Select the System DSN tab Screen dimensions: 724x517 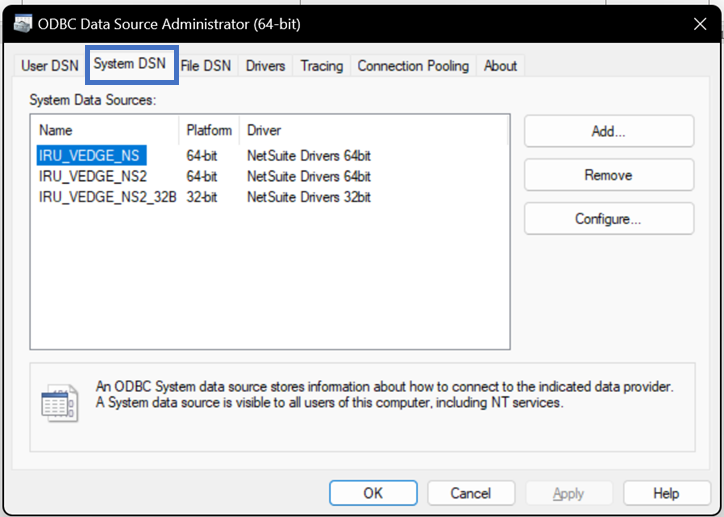130,64
